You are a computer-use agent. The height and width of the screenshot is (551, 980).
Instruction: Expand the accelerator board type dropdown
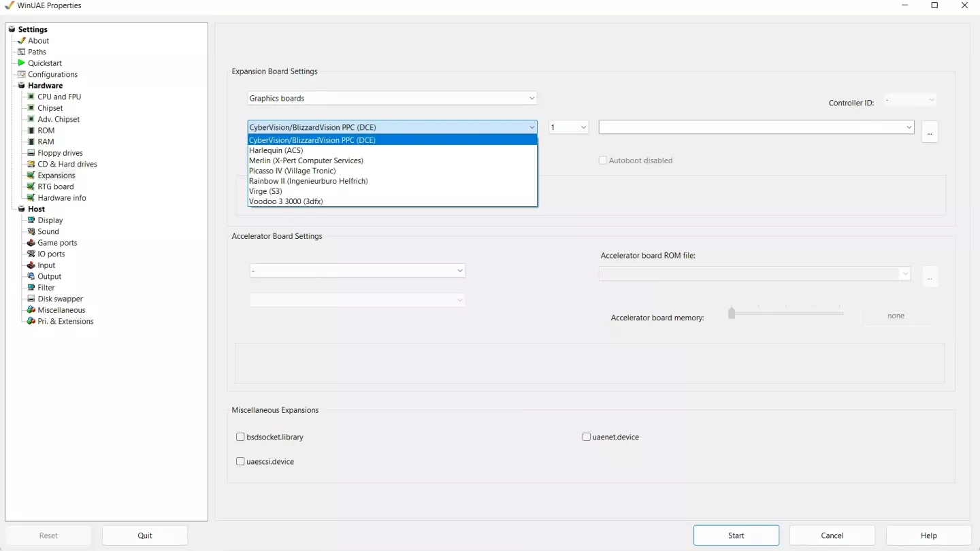coord(357,271)
